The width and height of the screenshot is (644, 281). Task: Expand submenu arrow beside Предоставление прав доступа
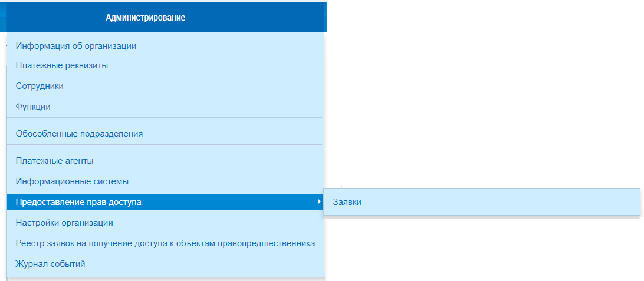coord(319,202)
